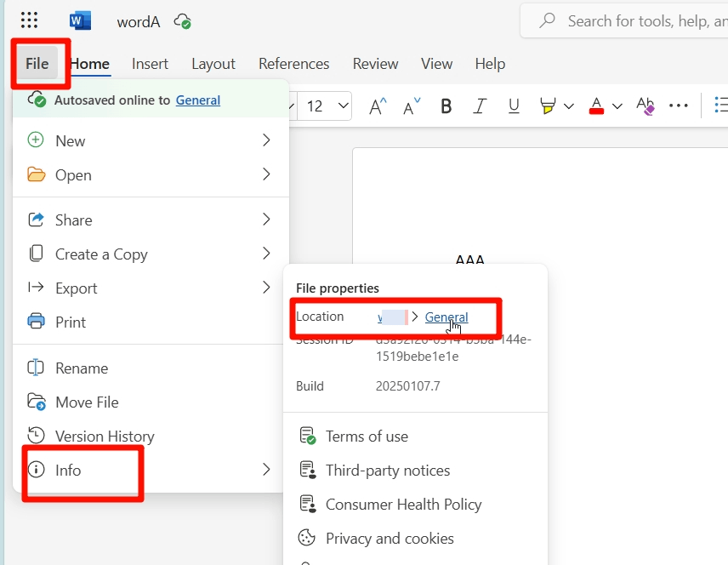
Task: Open the font color dropdown arrow
Action: [617, 106]
